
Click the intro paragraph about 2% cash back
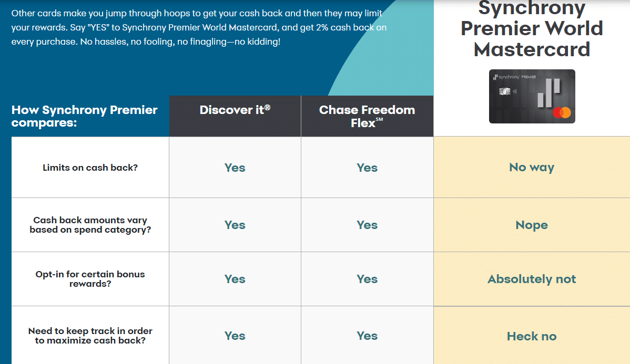tap(199, 27)
